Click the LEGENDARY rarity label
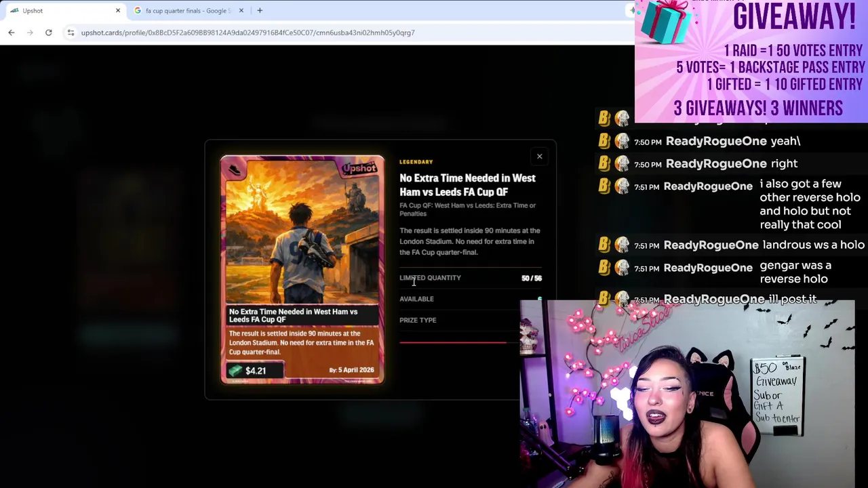This screenshot has height=488, width=868. (x=416, y=162)
